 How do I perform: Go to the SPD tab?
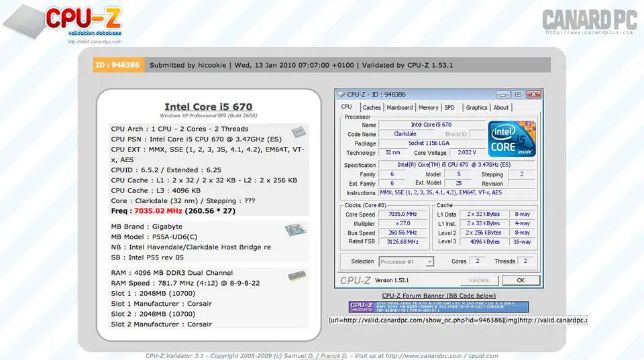(449, 107)
